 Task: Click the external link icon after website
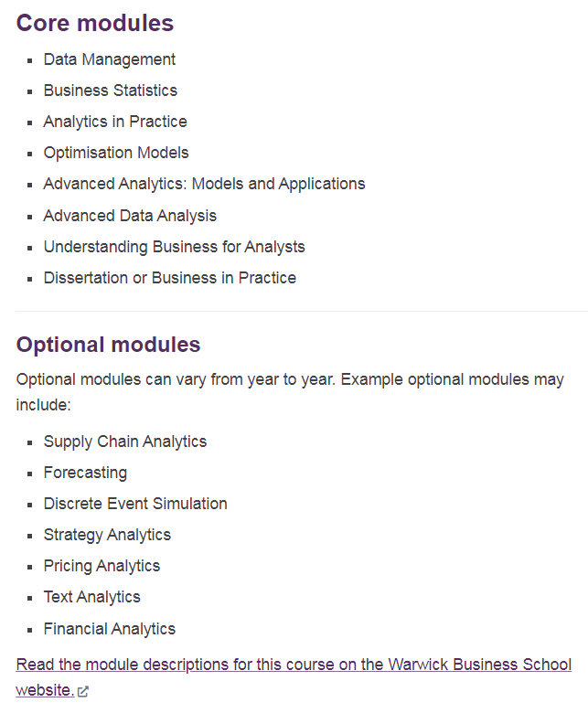click(x=83, y=691)
